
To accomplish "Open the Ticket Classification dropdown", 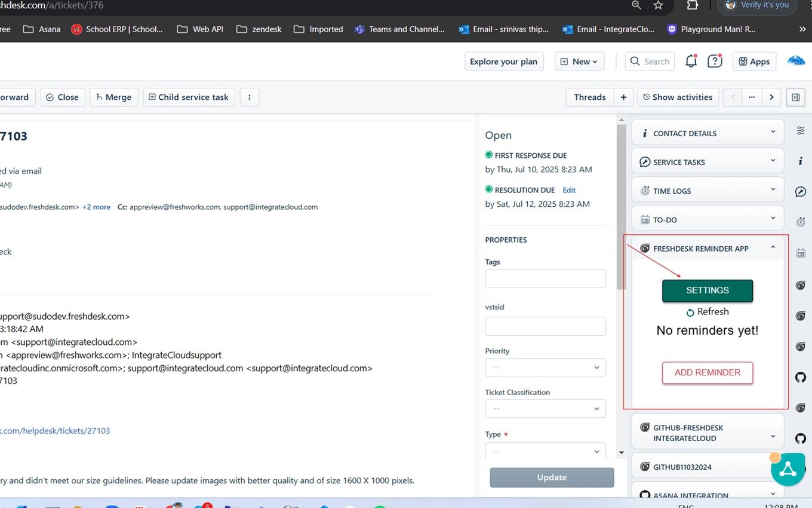I will point(545,409).
